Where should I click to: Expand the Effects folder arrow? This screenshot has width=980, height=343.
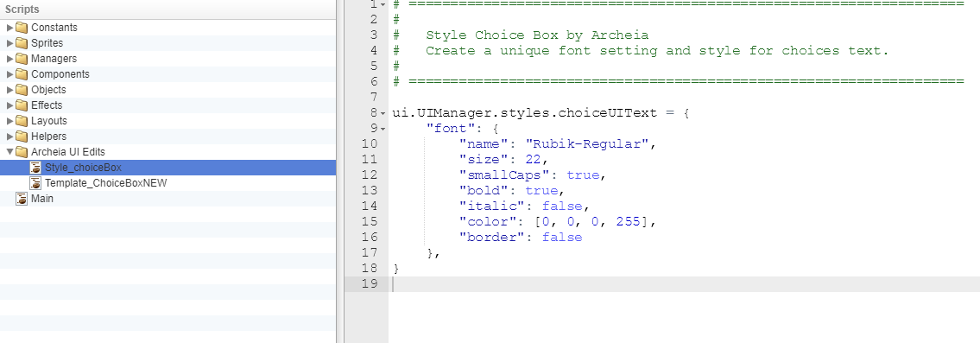click(x=9, y=105)
